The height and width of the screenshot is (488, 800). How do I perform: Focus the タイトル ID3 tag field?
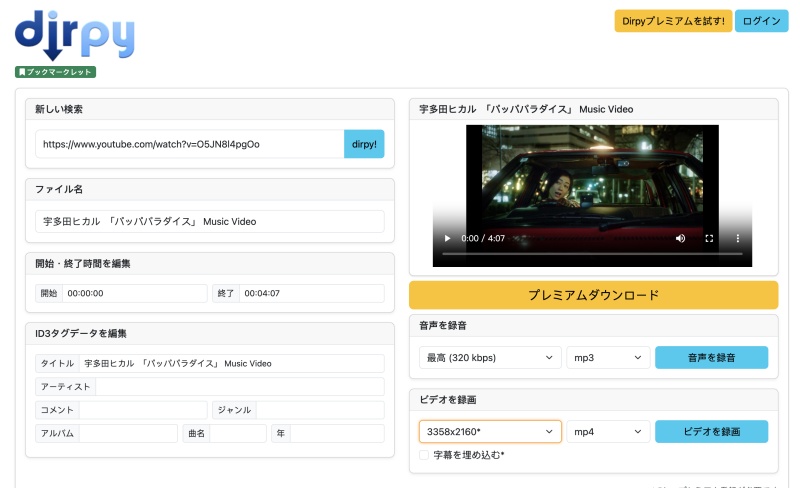point(232,363)
